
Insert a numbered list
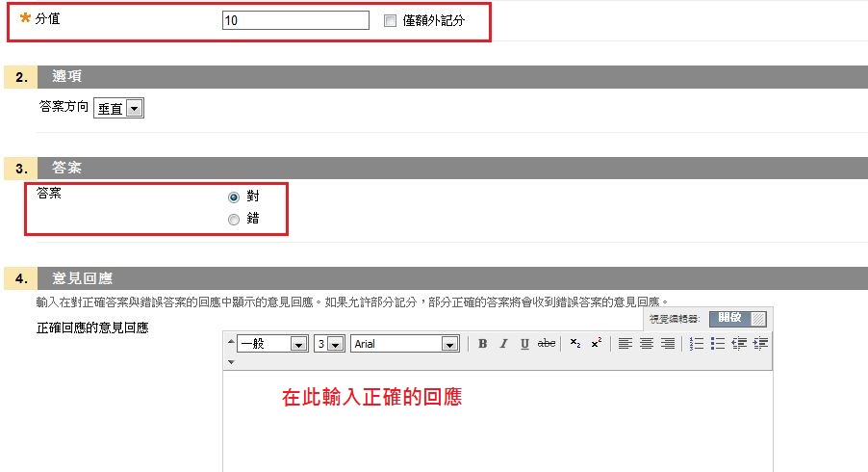[x=697, y=344]
